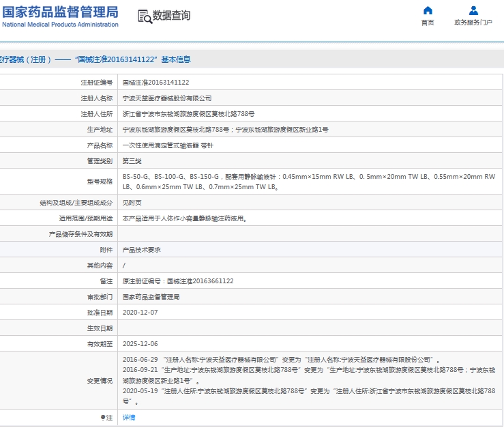The image size is (504, 430).
Task: Click the page title with 国械注准20163141122 基本信息
Action: coord(95,59)
